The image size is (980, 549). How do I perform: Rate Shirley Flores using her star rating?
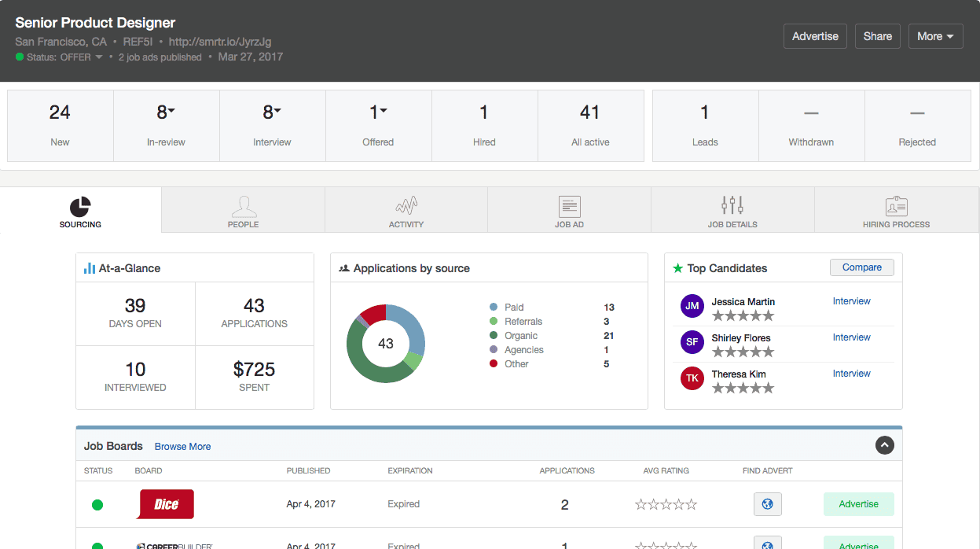(742, 352)
